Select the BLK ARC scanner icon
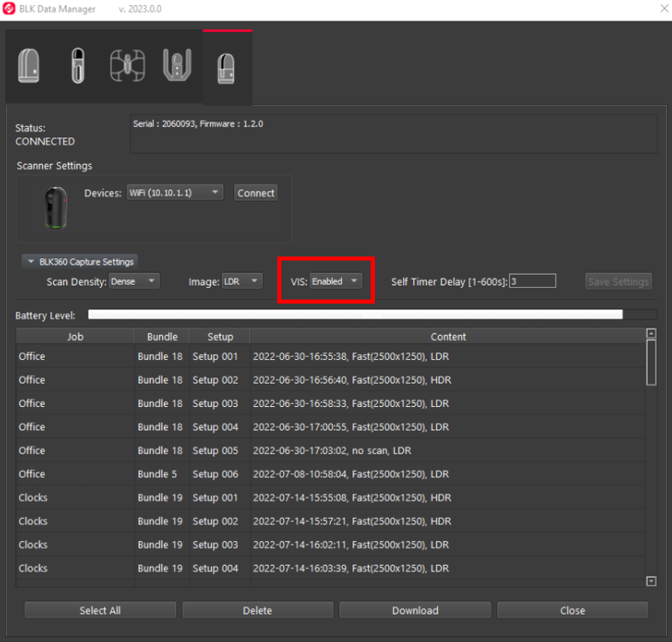This screenshot has height=642, width=672. pyautogui.click(x=176, y=65)
